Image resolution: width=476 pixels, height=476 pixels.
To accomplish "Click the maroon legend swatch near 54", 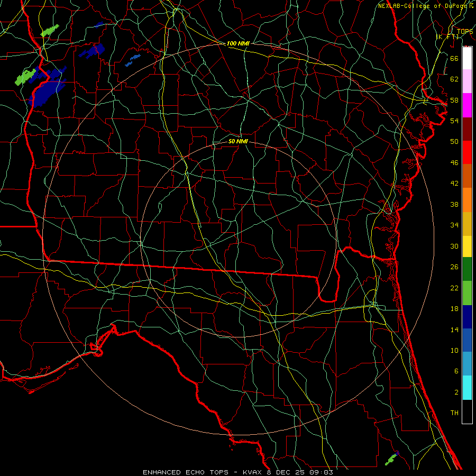I will [x=467, y=129].
